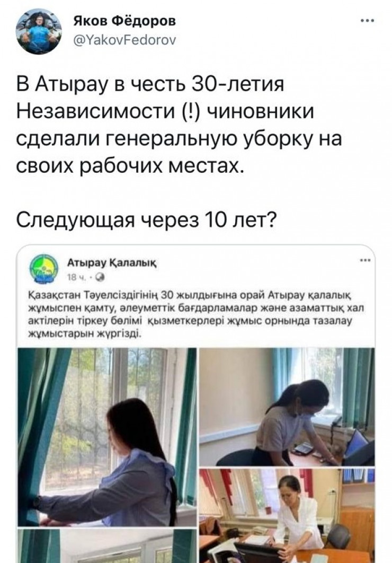Open the embedded post's three-dot options
Image resolution: width=392 pixels, height=563 pixels.
click(365, 261)
